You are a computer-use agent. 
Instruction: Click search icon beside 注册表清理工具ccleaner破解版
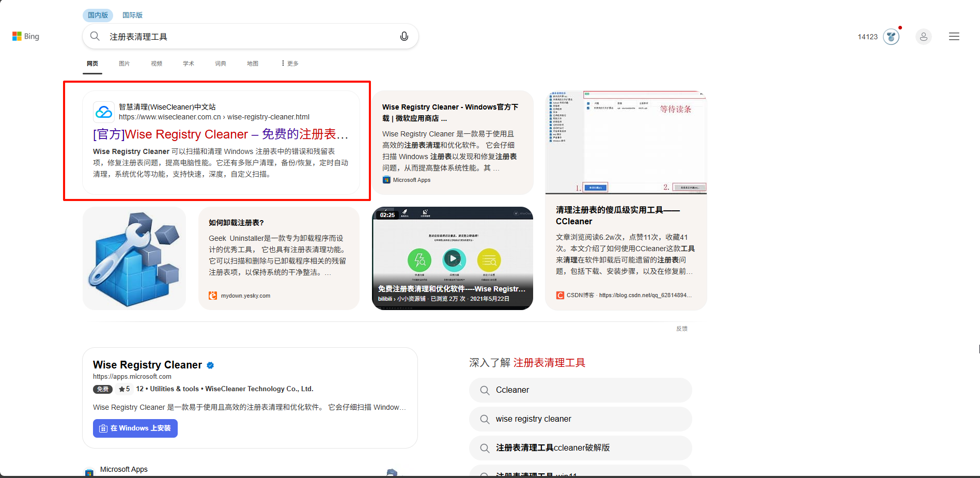click(485, 448)
